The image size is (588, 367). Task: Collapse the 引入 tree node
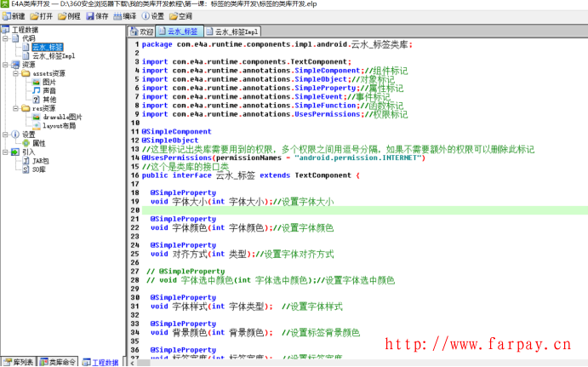[x=6, y=152]
